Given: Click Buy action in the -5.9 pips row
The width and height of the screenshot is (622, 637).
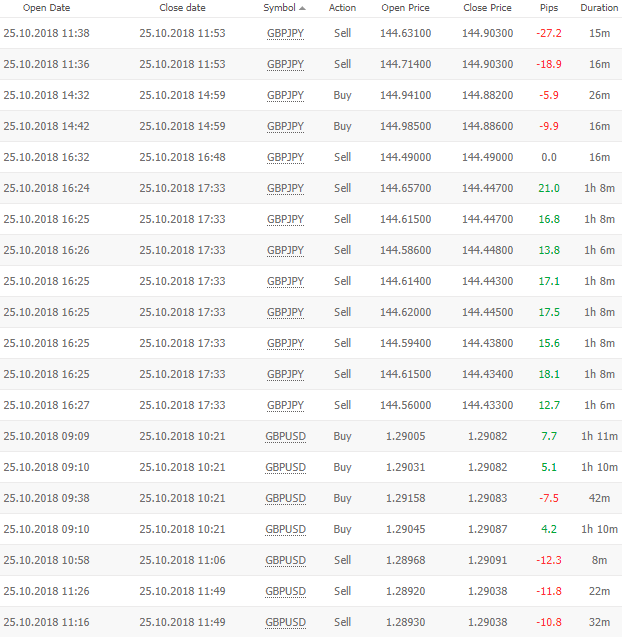Looking at the screenshot, I should click(x=342, y=95).
